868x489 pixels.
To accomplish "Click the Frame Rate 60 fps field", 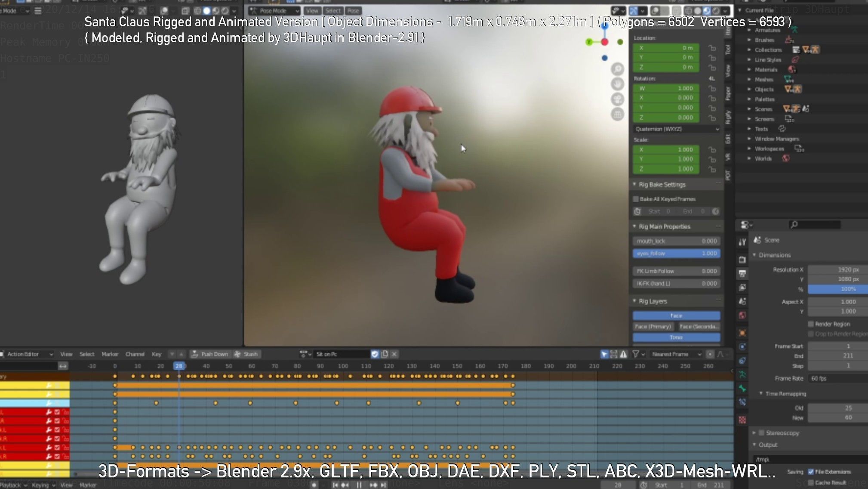I will coord(838,378).
